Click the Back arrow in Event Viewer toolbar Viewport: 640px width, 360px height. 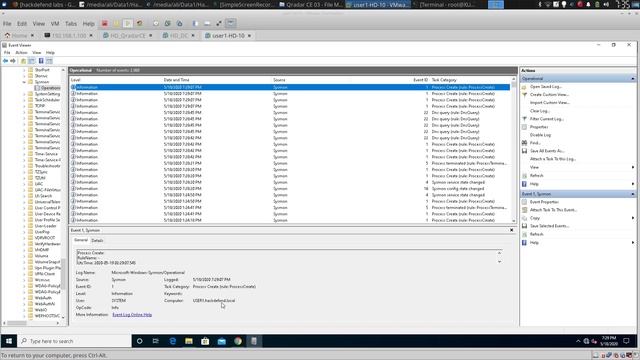tap(5, 61)
